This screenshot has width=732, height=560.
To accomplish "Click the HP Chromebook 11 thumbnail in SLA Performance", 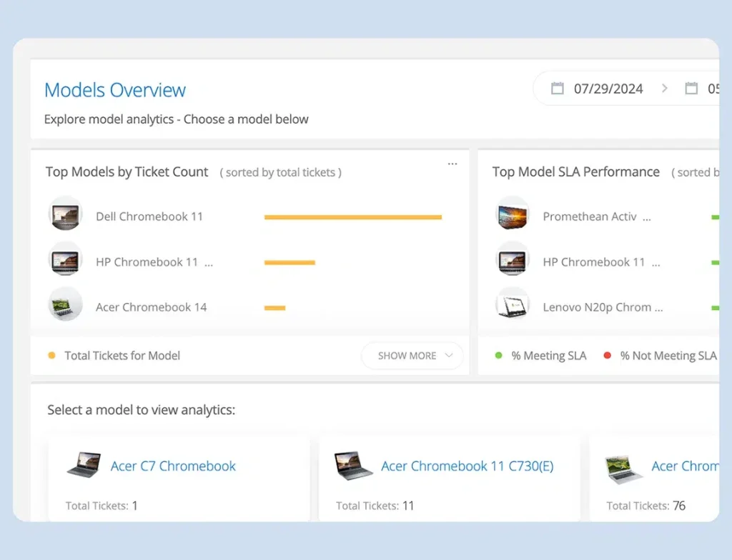I will point(513,259).
